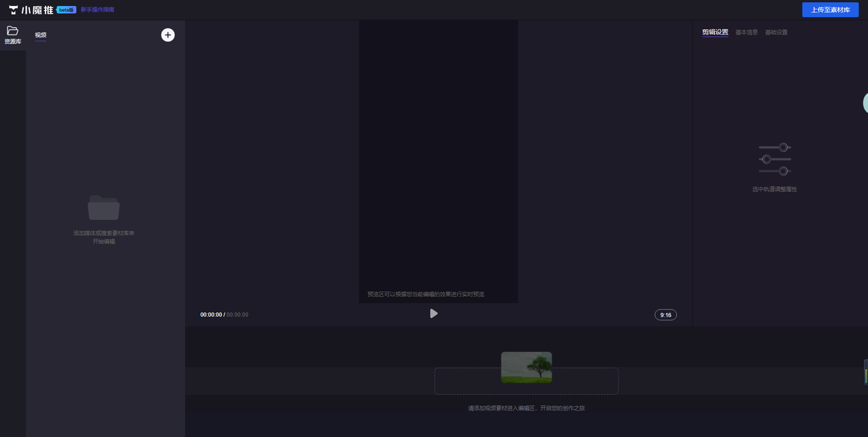The width and height of the screenshot is (868, 437).
Task: Click the teal floating circle at right edge
Action: click(865, 102)
